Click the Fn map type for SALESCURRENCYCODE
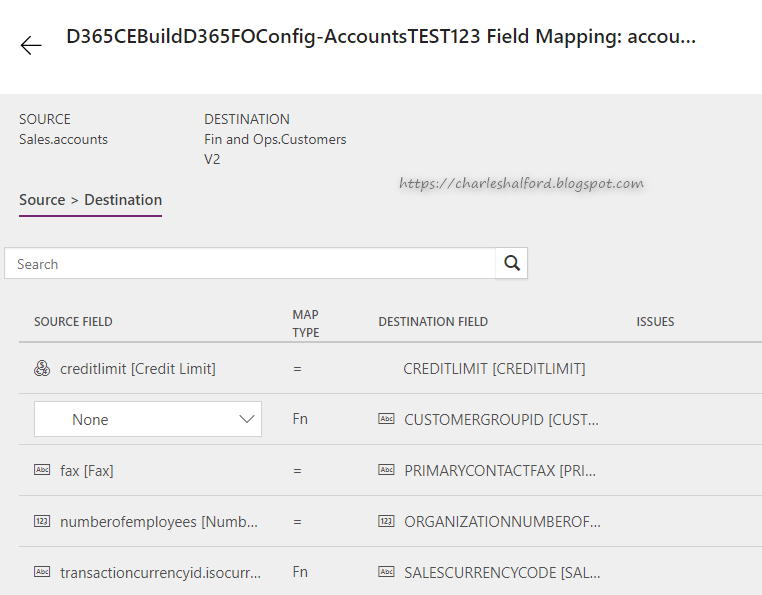 tap(300, 572)
